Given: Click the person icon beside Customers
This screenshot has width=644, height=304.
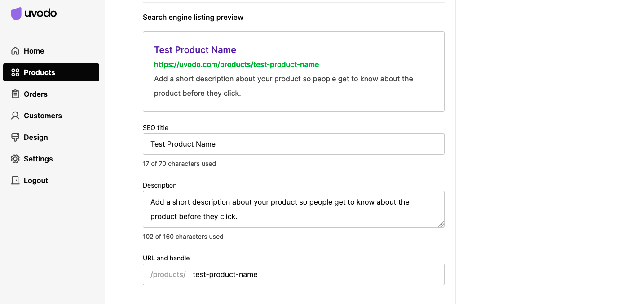Looking at the screenshot, I should pos(15,116).
